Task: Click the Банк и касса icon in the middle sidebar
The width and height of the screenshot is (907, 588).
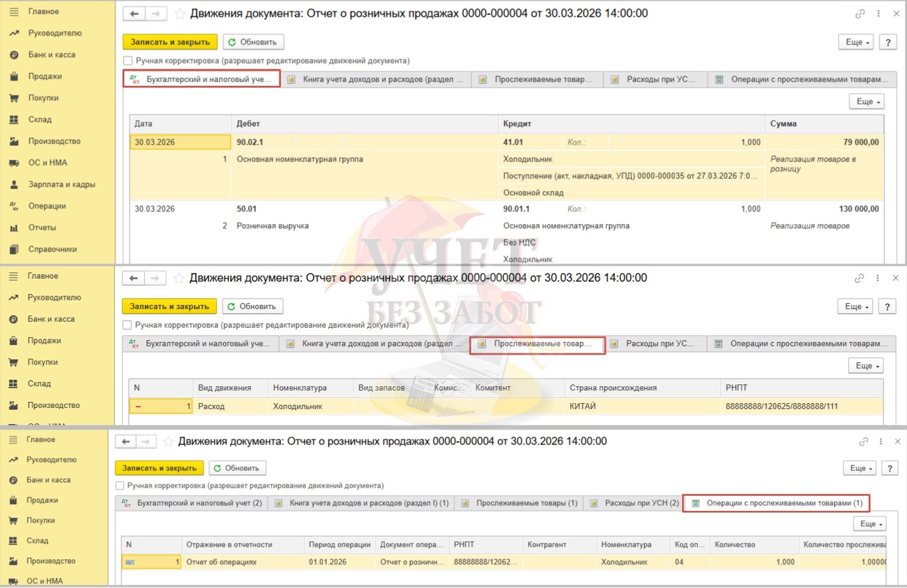Action: click(13, 319)
